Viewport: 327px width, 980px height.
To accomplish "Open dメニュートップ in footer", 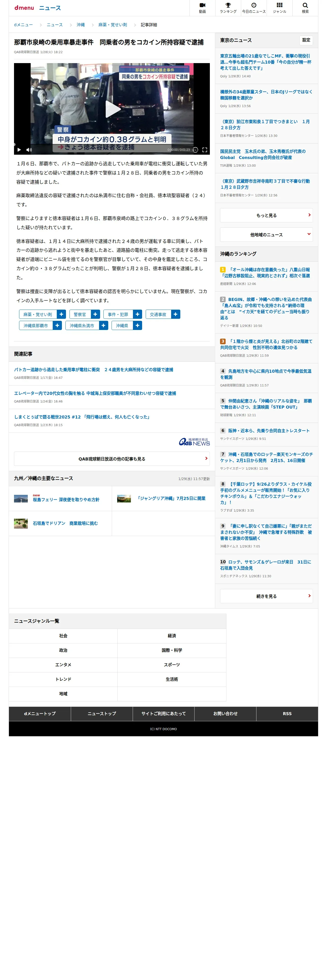I will (x=39, y=714).
